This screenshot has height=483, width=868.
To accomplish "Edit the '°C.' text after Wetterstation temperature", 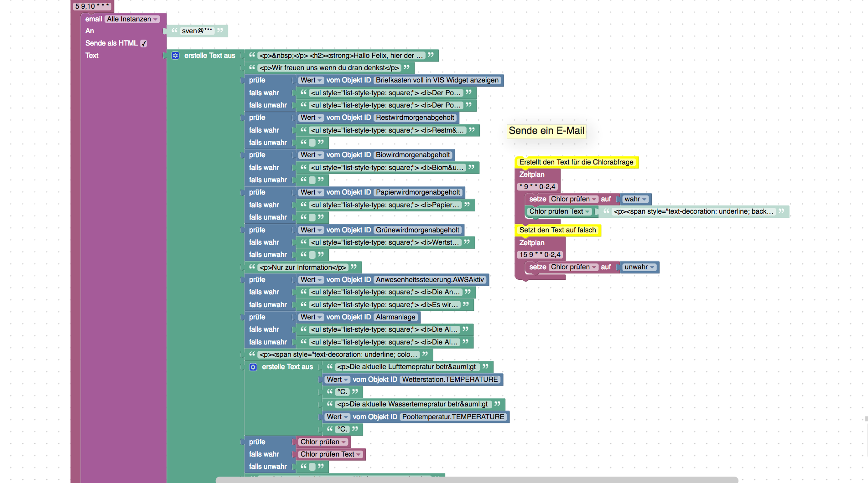I will click(343, 392).
